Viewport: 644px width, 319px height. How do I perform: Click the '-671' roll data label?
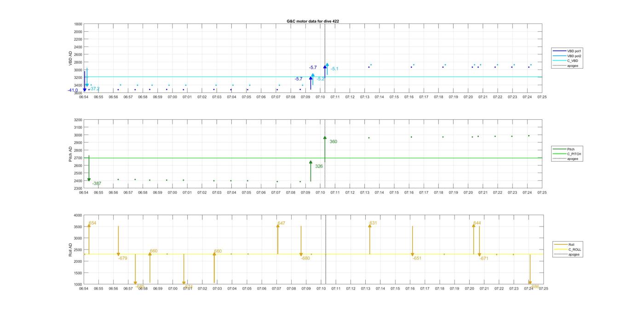(484, 258)
